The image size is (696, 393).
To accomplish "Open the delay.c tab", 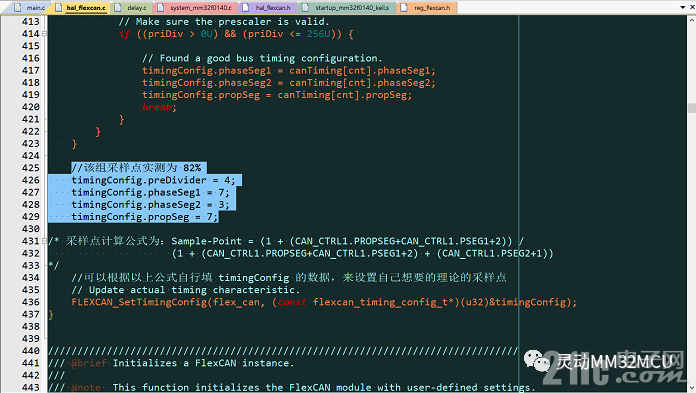I will click(131, 8).
